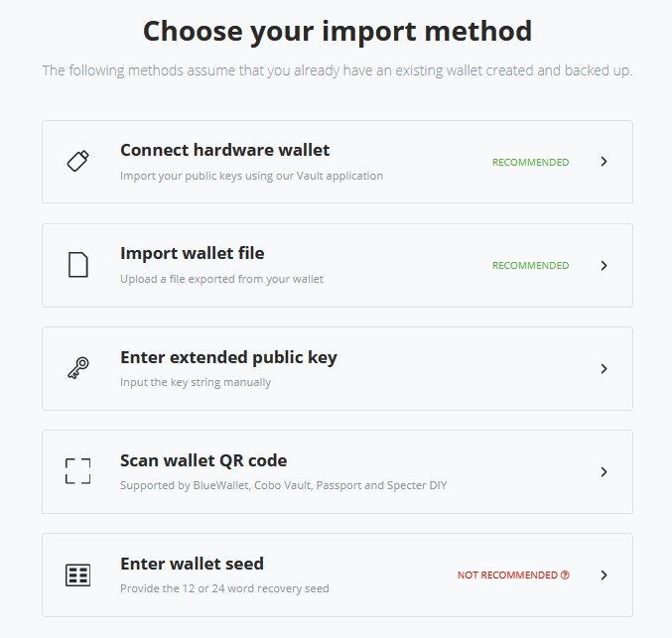Image resolution: width=672 pixels, height=638 pixels.
Task: Expand the Connect hardware wallet chevron
Action: [x=604, y=162]
